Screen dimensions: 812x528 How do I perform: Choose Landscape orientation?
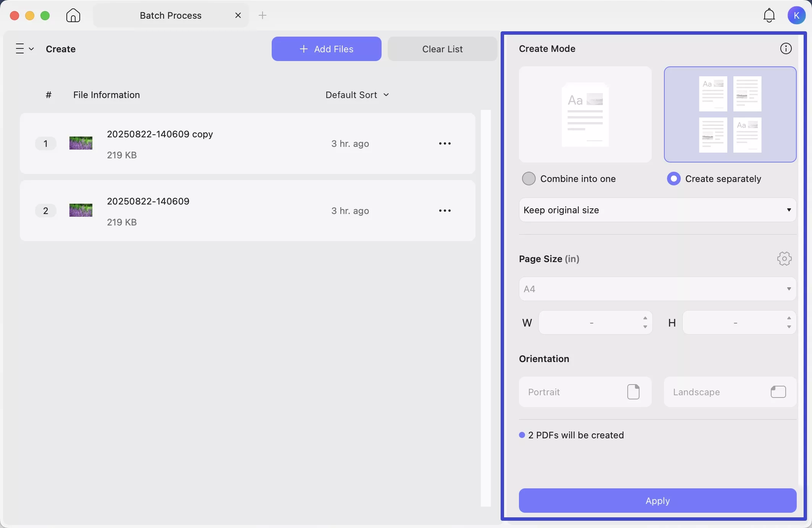click(x=730, y=392)
